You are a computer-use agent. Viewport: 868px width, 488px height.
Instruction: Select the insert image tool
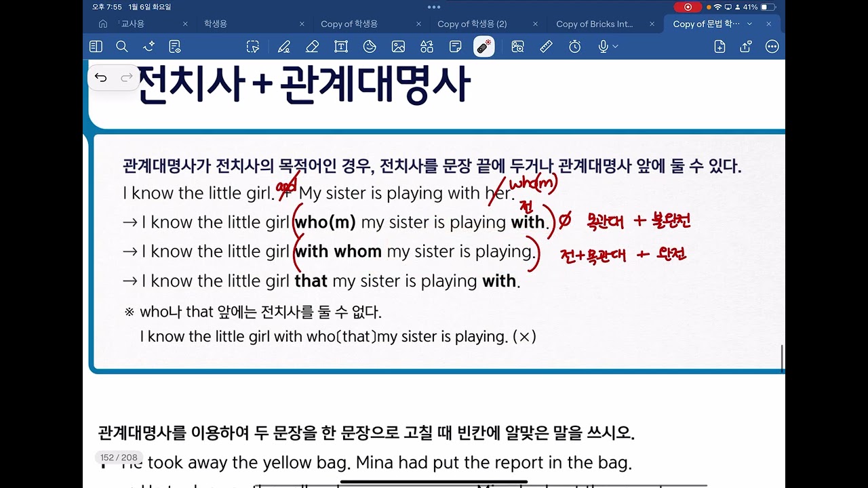pos(398,47)
